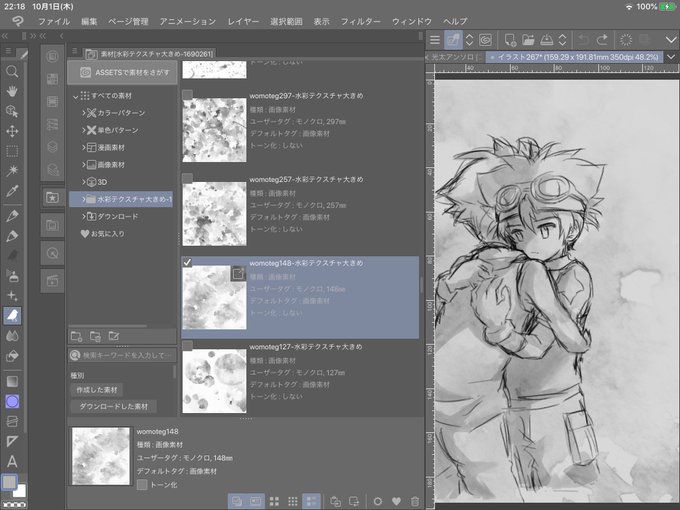Viewport: 680px width, 510px height.
Task: Expand the 水彩テクスチャ大きめ folder
Action: tap(83, 199)
